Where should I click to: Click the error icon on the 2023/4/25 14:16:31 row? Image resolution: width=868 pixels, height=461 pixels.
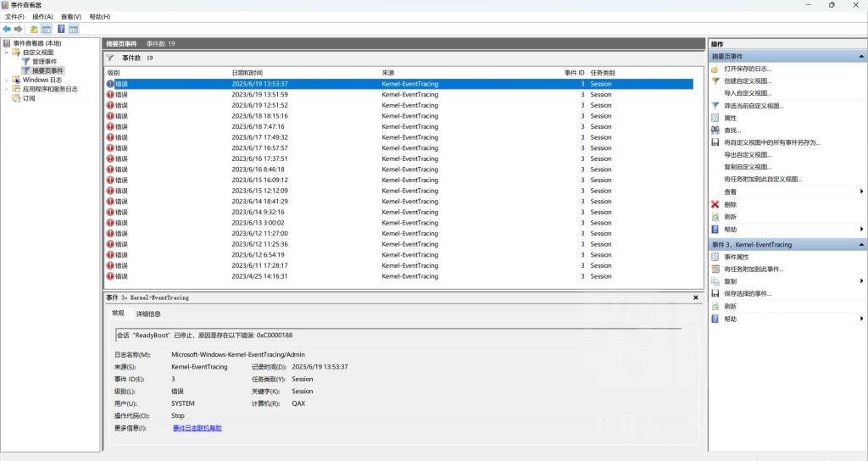coord(110,276)
